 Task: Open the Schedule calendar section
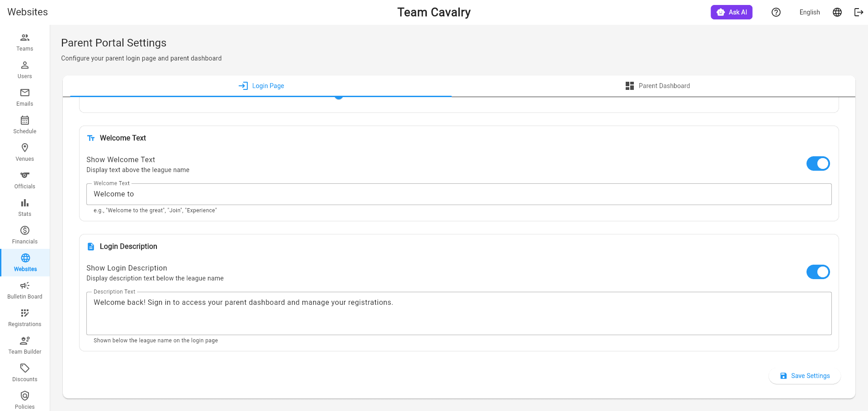[x=25, y=125]
